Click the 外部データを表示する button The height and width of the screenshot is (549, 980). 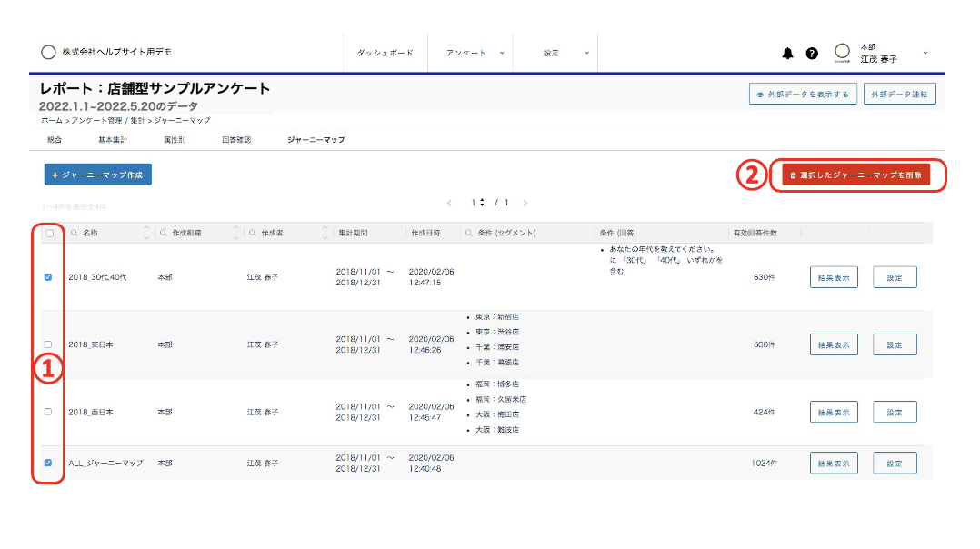803,95
